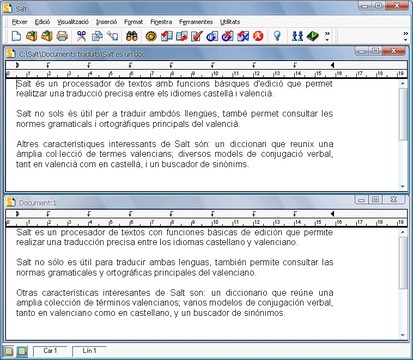The image size is (413, 360).
Task: Click scrollbar thumb in the Valencian document
Action: 403,114
